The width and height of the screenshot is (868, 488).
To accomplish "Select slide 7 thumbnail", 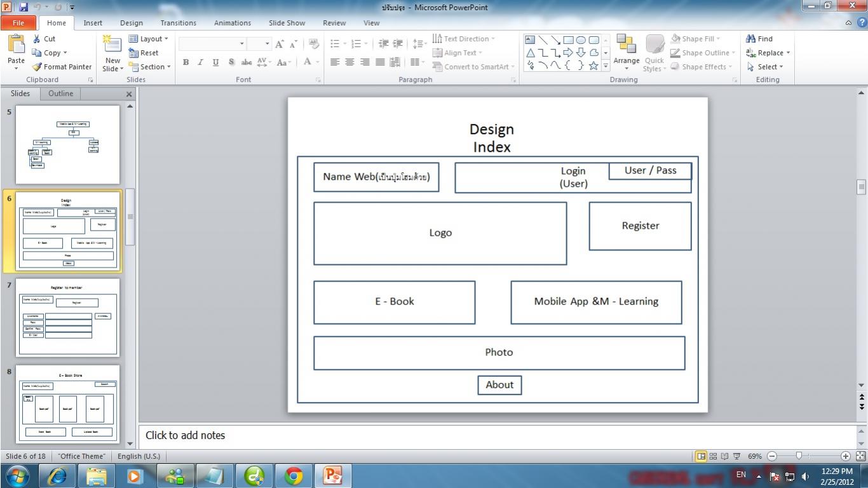I will tap(67, 318).
